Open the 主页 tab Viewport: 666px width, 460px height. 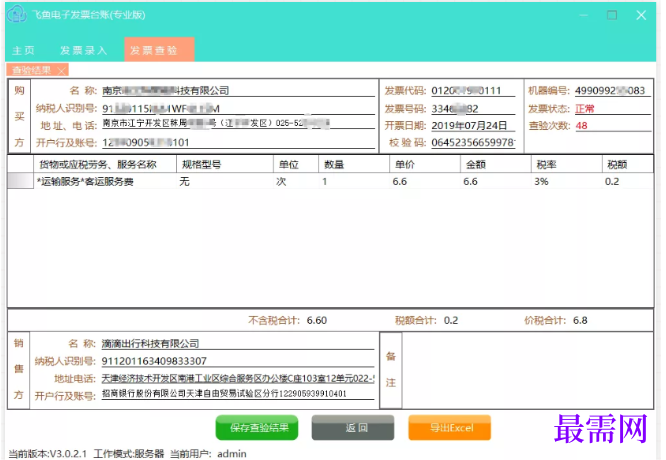click(23, 51)
